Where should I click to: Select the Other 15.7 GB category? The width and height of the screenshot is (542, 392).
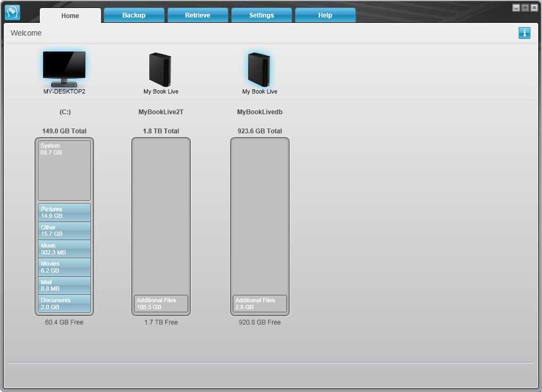[64, 231]
